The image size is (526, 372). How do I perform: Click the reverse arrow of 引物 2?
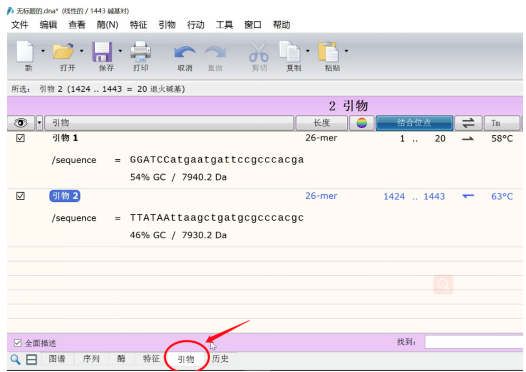(x=468, y=196)
